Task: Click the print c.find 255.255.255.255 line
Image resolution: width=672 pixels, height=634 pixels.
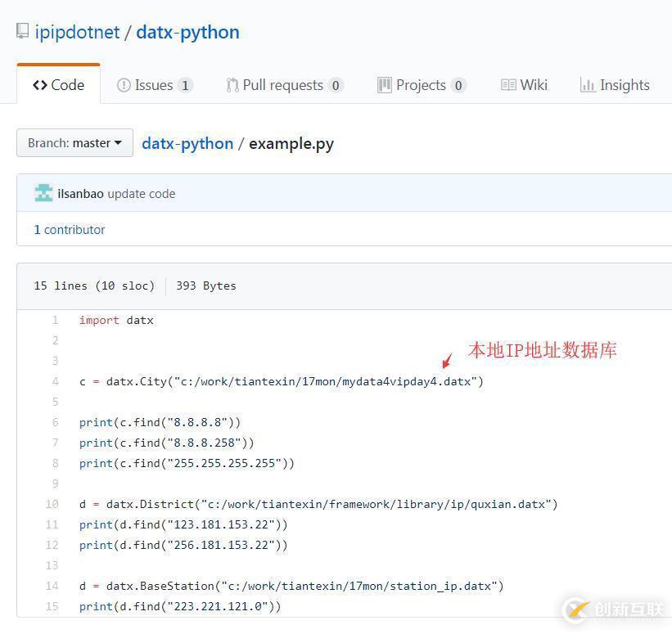Action: click(187, 464)
